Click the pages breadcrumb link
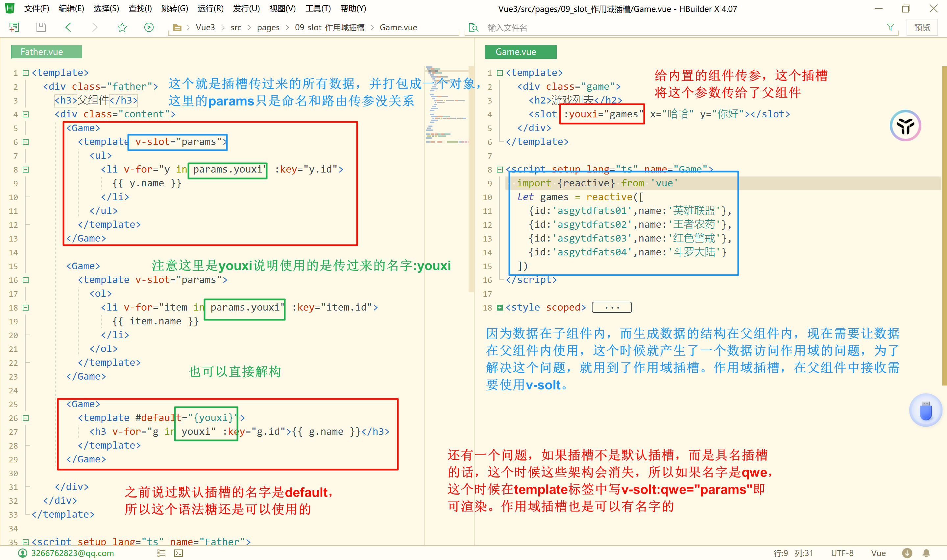This screenshot has height=560, width=947. coord(268,28)
